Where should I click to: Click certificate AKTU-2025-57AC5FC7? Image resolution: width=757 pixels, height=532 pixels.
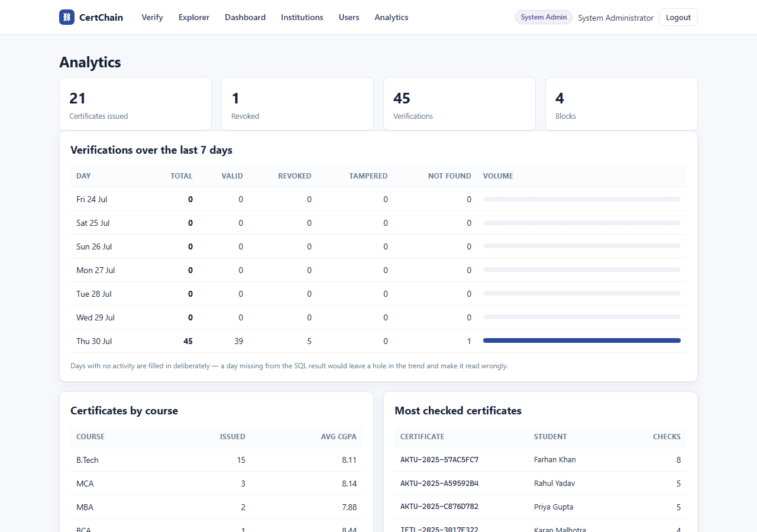click(439, 460)
